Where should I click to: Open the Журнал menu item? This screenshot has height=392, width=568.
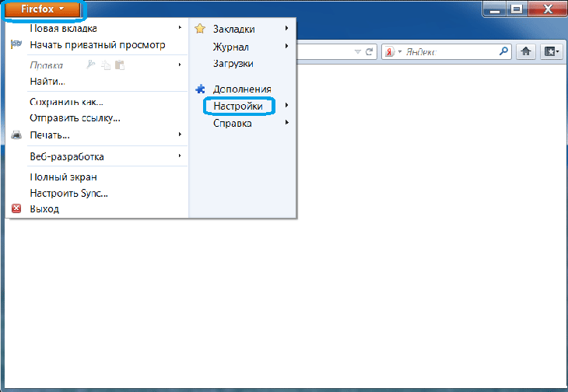[x=231, y=47]
